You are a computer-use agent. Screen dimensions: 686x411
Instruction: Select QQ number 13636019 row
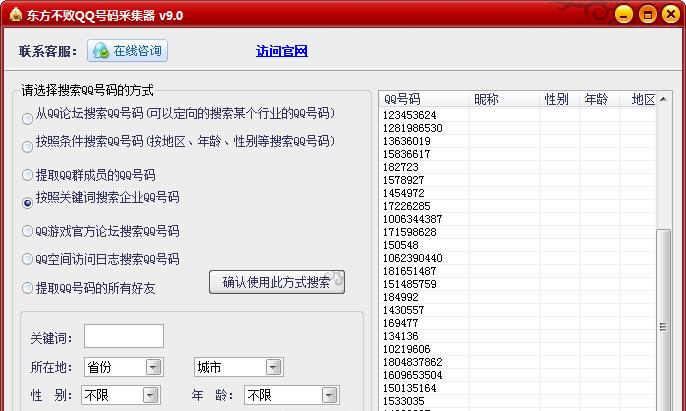(518, 141)
